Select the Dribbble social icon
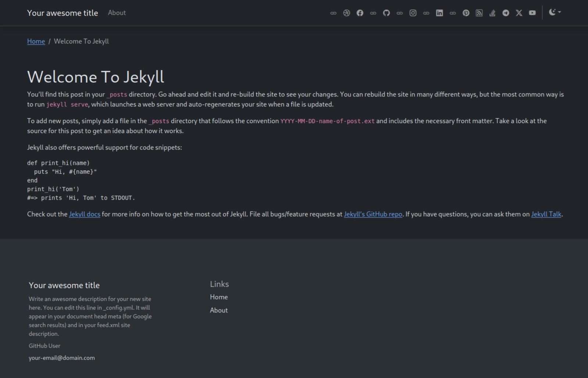The width and height of the screenshot is (588, 378). pyautogui.click(x=347, y=13)
